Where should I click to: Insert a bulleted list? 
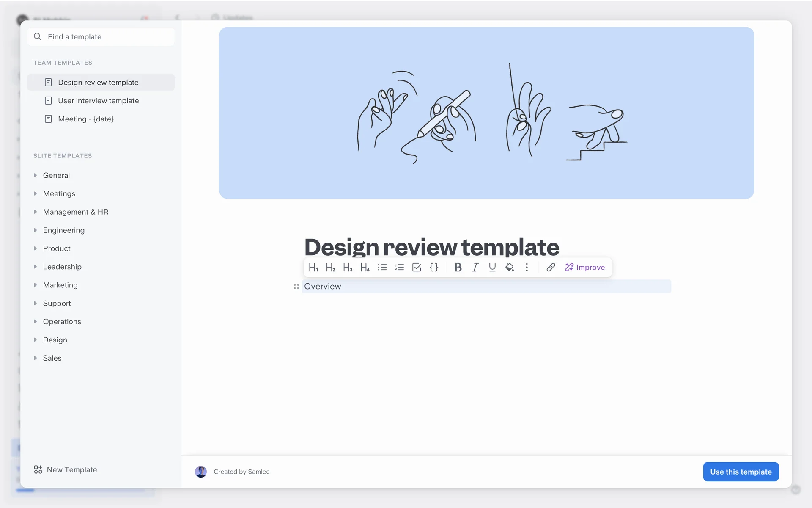point(382,267)
